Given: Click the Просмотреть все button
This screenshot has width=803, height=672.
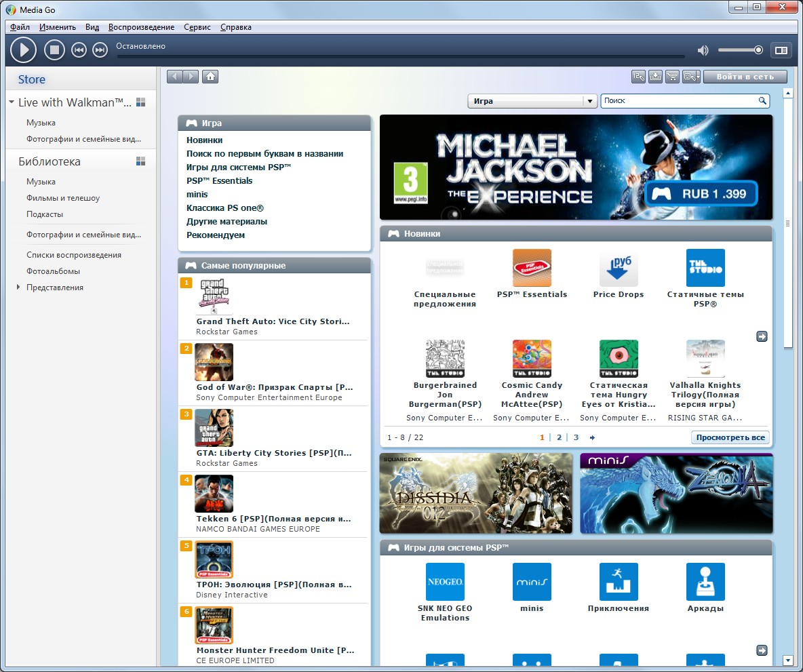Looking at the screenshot, I should tap(730, 437).
